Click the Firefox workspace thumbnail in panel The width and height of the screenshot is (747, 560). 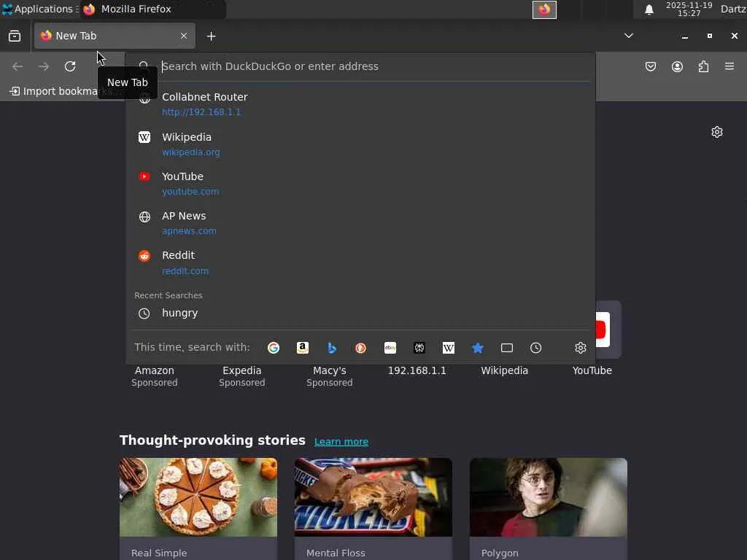[544, 9]
